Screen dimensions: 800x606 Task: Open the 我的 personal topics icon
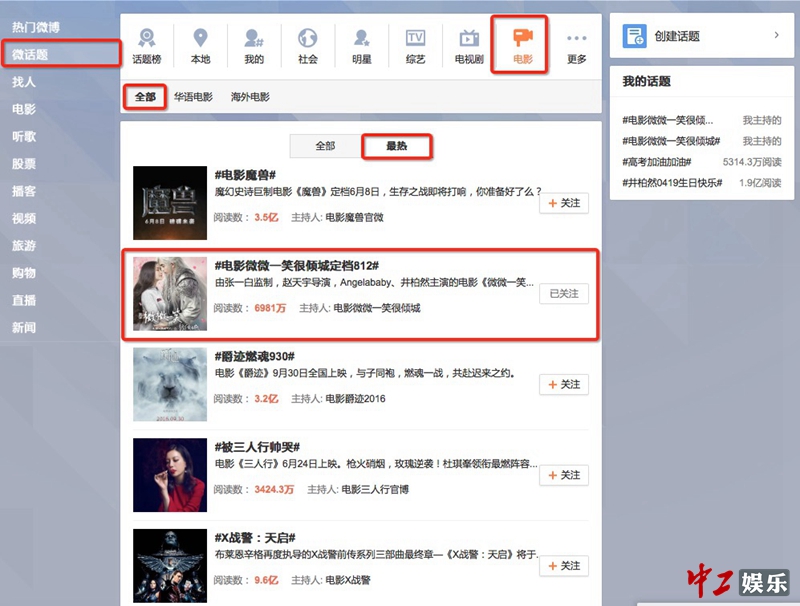pos(254,39)
